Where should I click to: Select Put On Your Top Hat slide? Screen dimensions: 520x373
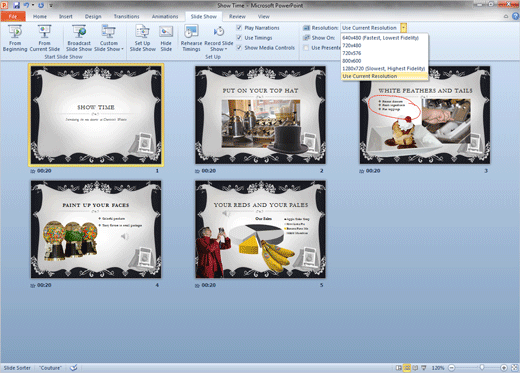[x=260, y=115]
